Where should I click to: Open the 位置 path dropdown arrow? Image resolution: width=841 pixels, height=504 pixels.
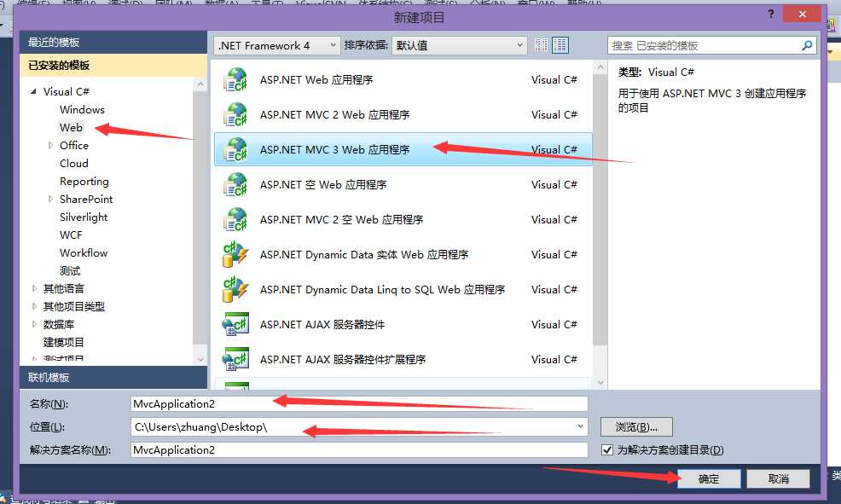pyautogui.click(x=580, y=426)
